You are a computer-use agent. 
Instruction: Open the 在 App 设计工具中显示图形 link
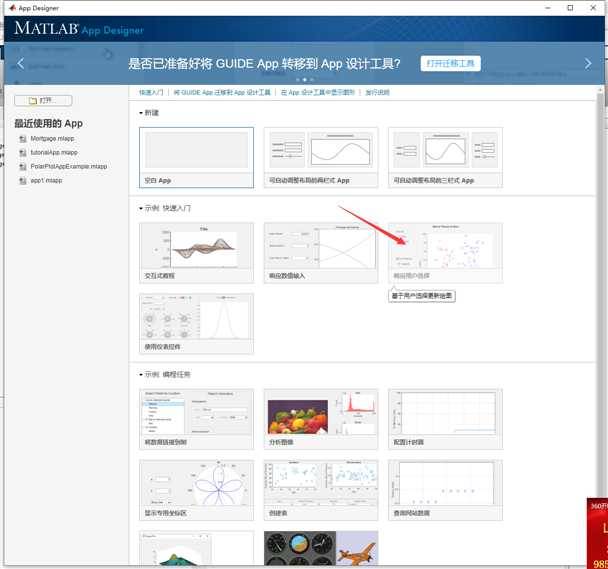pos(318,92)
